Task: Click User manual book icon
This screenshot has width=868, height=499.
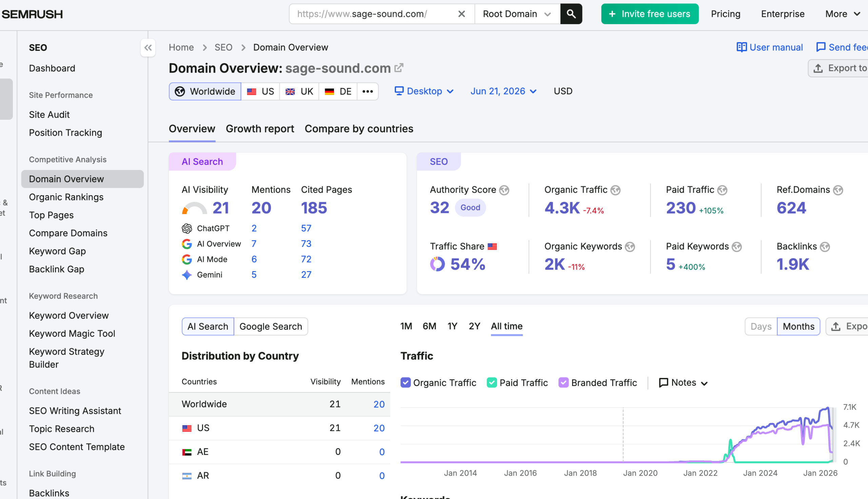Action: [742, 47]
